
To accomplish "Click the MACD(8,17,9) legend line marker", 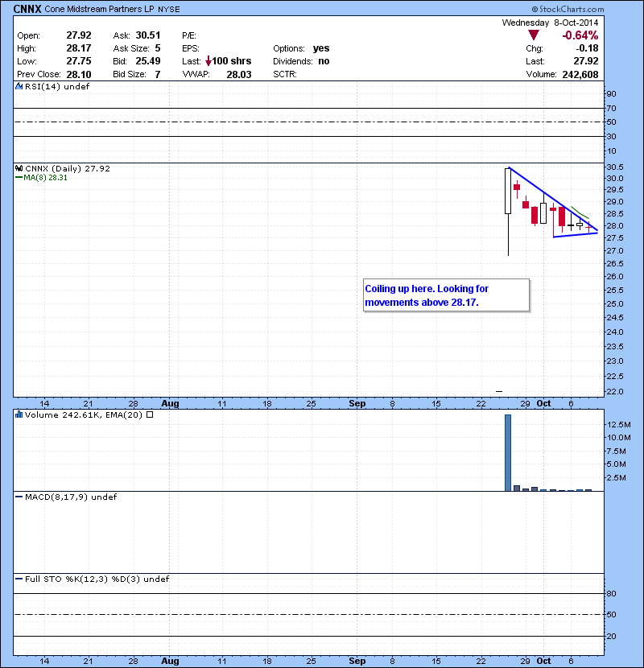I will pos(19,497).
